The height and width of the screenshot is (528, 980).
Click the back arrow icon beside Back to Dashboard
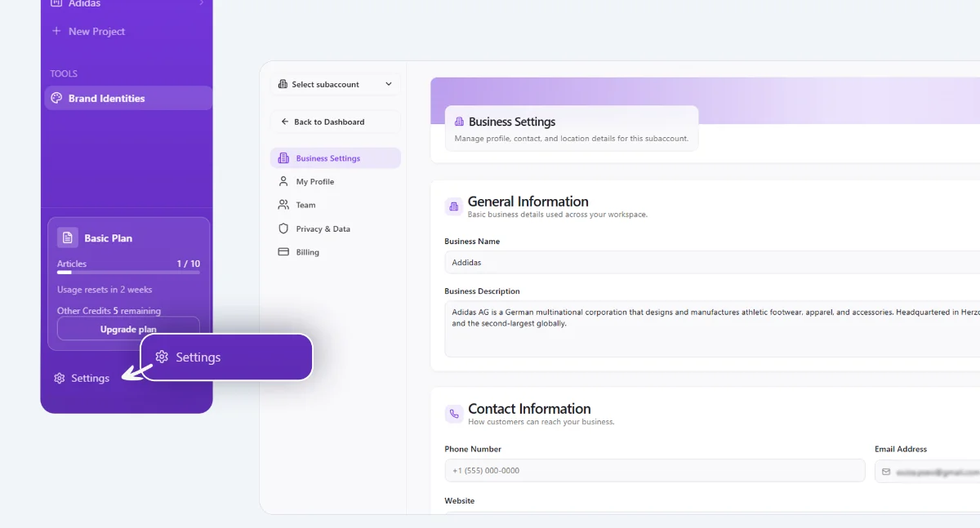[x=285, y=122]
